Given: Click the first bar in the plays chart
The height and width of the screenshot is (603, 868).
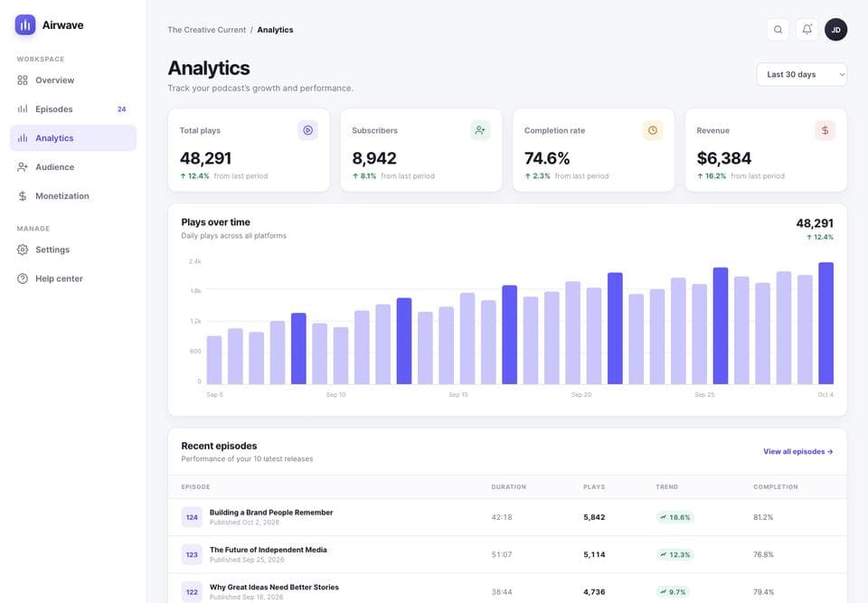Looking at the screenshot, I should (x=214, y=360).
